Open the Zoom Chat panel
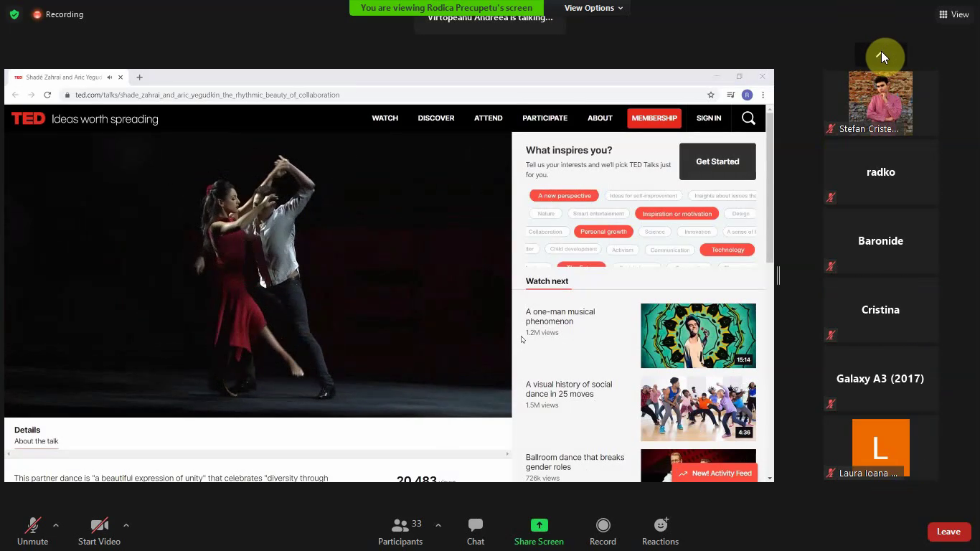 476,532
